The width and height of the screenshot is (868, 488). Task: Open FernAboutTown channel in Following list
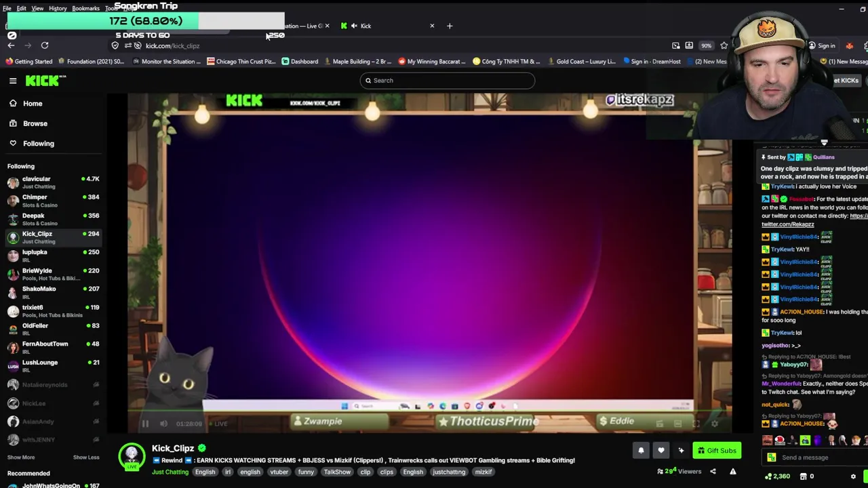53,347
